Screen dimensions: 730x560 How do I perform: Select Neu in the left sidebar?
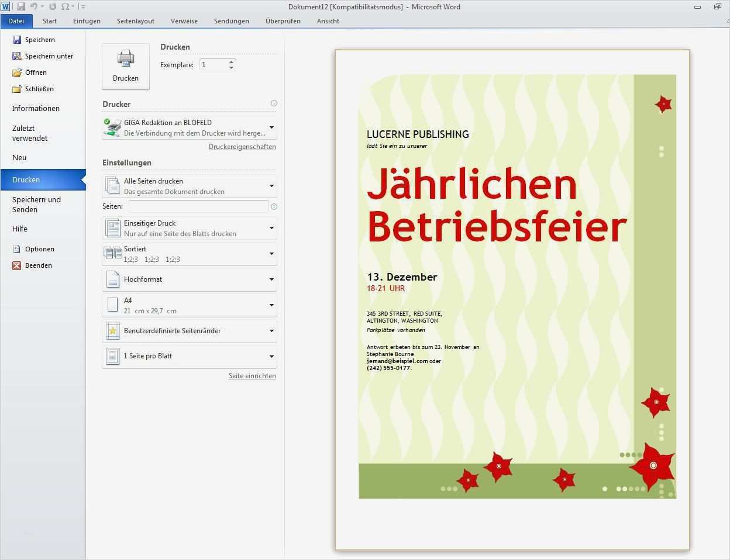[x=19, y=157]
